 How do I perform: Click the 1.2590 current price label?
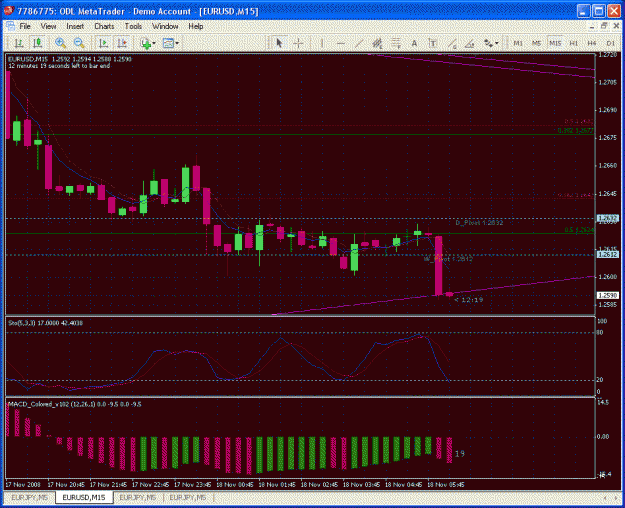point(607,295)
